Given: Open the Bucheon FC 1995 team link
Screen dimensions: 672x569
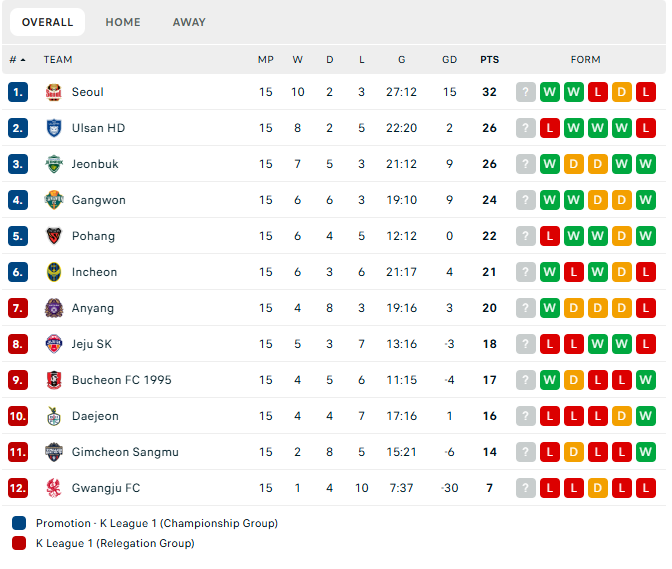Looking at the screenshot, I should coord(121,380).
